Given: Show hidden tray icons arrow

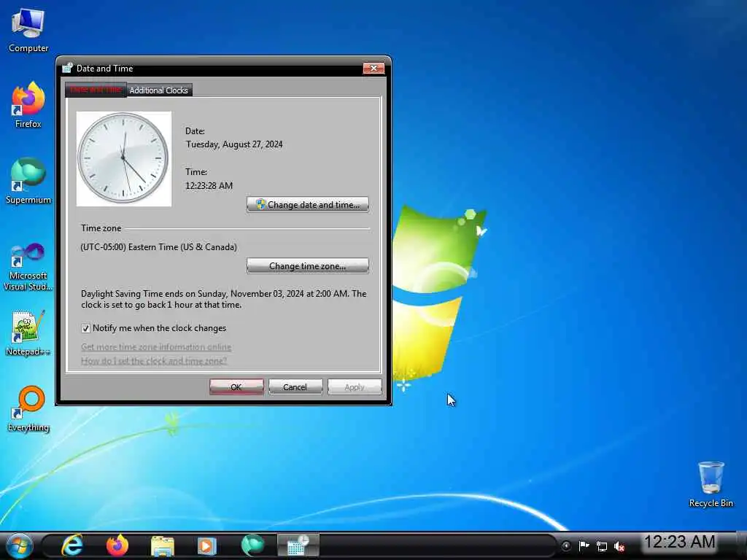Looking at the screenshot, I should [x=566, y=545].
